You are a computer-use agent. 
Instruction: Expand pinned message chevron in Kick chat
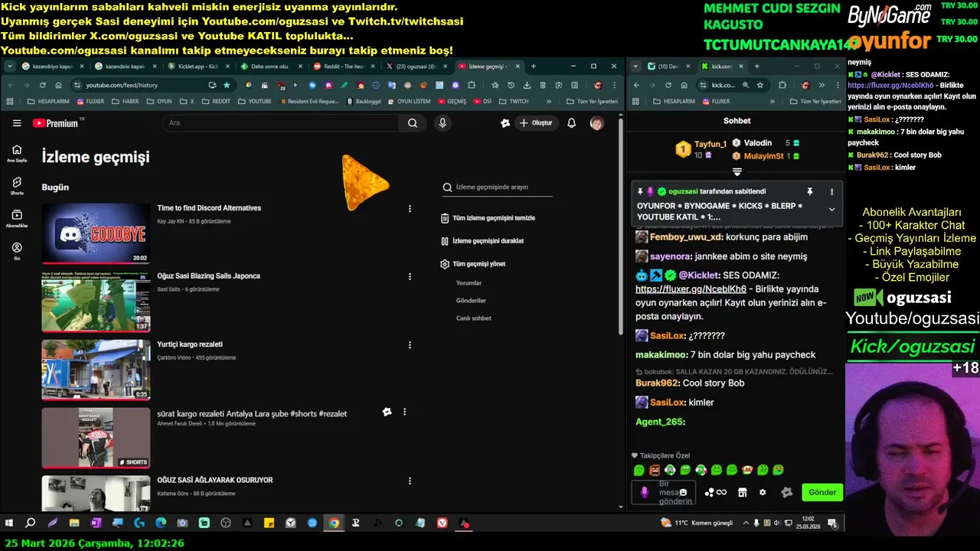coord(831,209)
